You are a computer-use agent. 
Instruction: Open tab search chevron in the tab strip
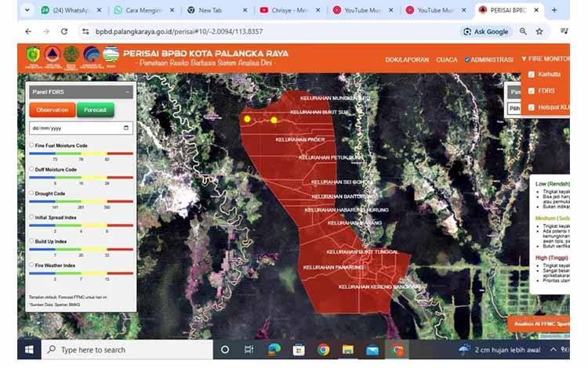pos(27,10)
